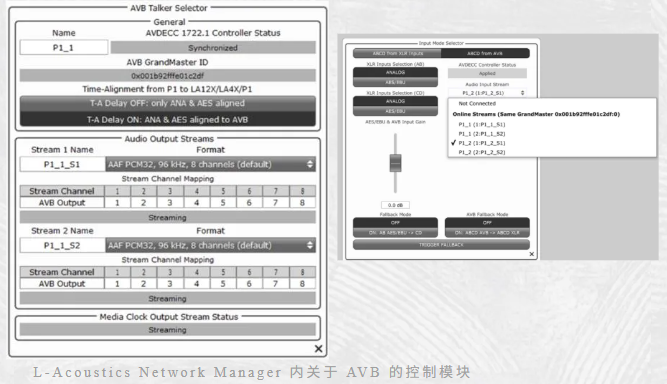
Task: Switch input mode to ABCD from XLR Inputs
Action: pyautogui.click(x=397, y=53)
